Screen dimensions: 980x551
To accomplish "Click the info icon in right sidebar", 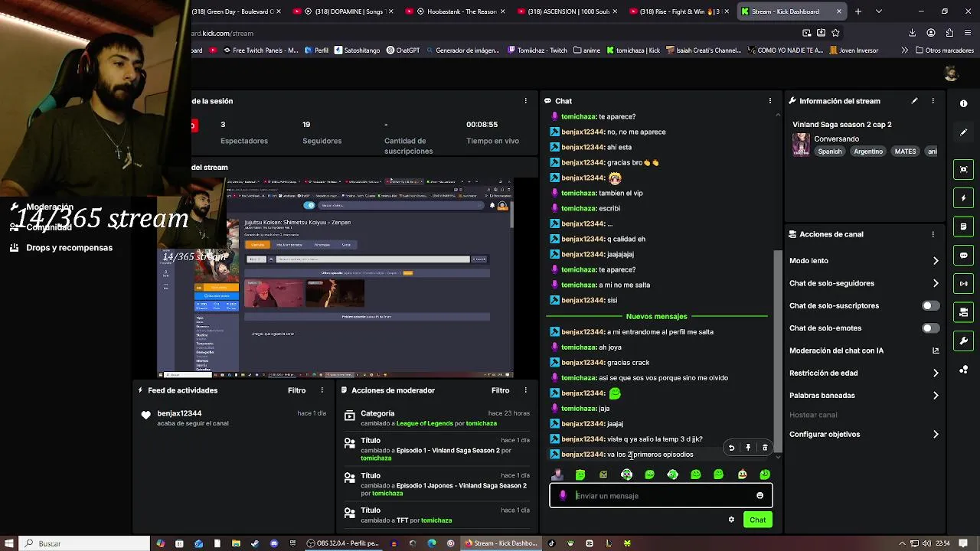I will click(x=963, y=103).
